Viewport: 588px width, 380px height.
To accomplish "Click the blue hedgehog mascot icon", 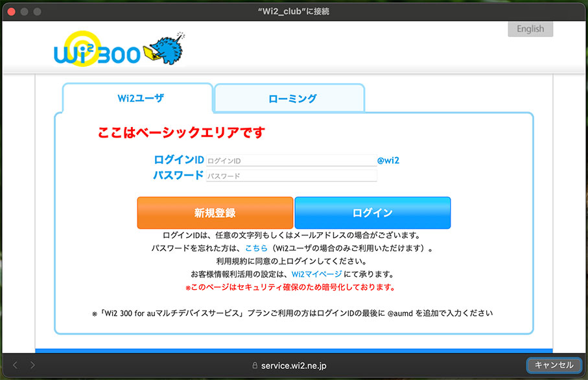I will tap(165, 49).
